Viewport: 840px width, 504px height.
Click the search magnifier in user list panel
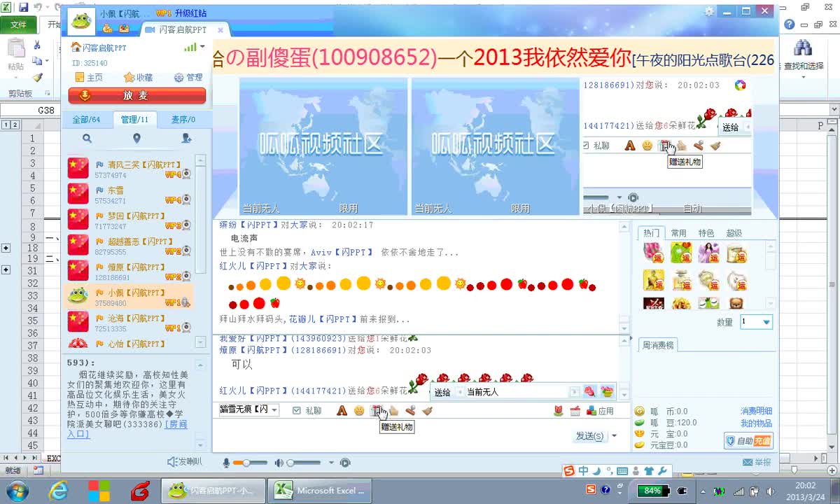point(87,139)
